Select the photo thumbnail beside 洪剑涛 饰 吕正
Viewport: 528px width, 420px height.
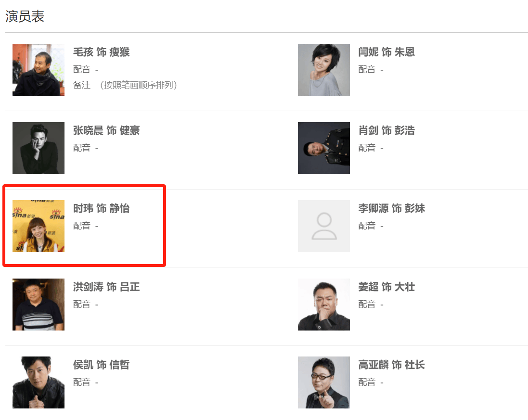[x=39, y=304]
